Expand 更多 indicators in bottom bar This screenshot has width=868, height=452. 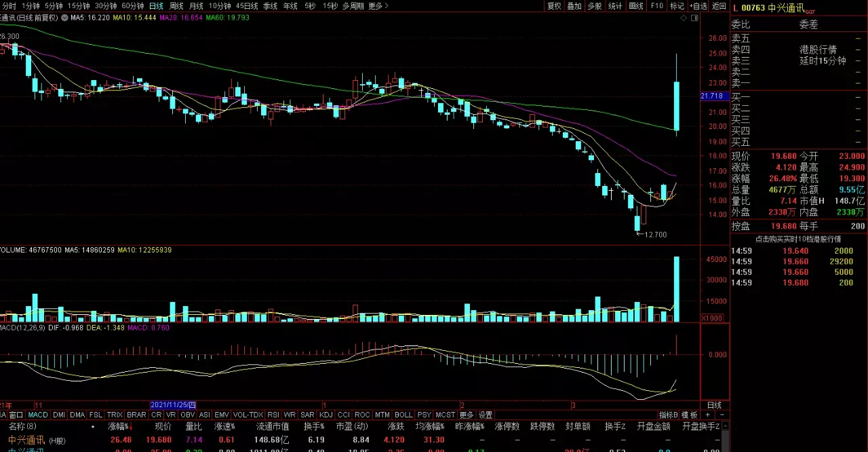point(467,415)
